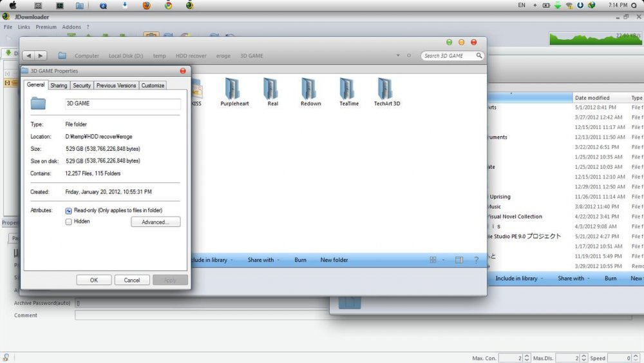644x363 pixels.
Task: Open the Purpleheart folder icon
Action: point(234,89)
